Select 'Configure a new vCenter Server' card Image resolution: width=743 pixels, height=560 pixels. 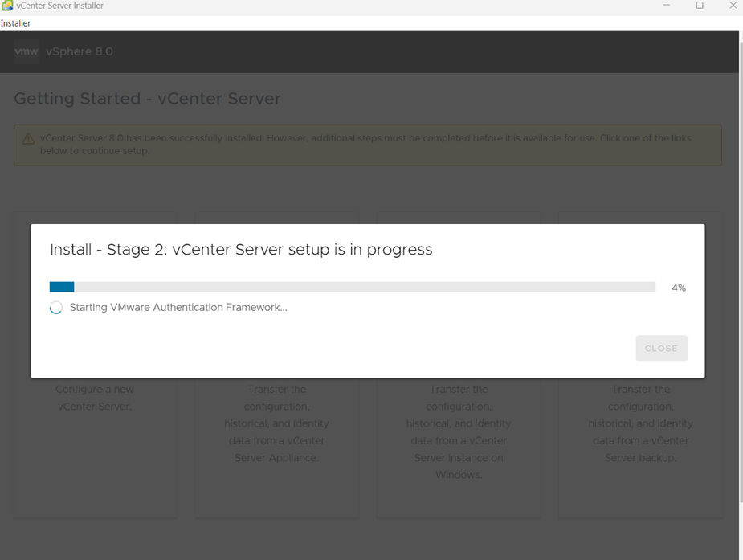tap(95, 364)
